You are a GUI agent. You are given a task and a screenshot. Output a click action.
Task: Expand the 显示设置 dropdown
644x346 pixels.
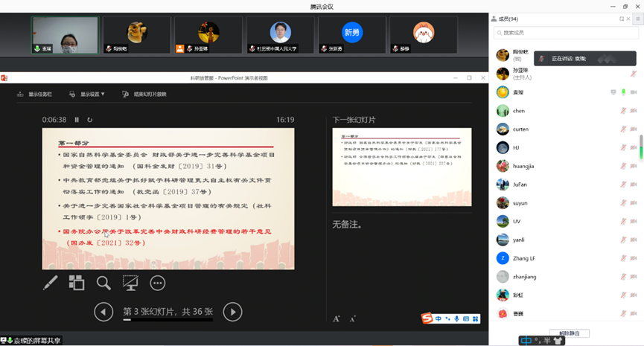(88, 94)
